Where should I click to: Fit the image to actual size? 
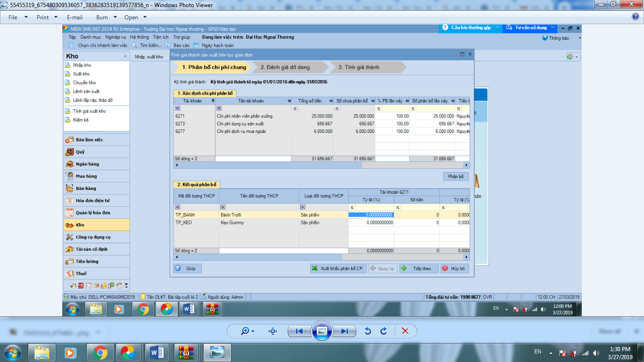[x=272, y=331]
